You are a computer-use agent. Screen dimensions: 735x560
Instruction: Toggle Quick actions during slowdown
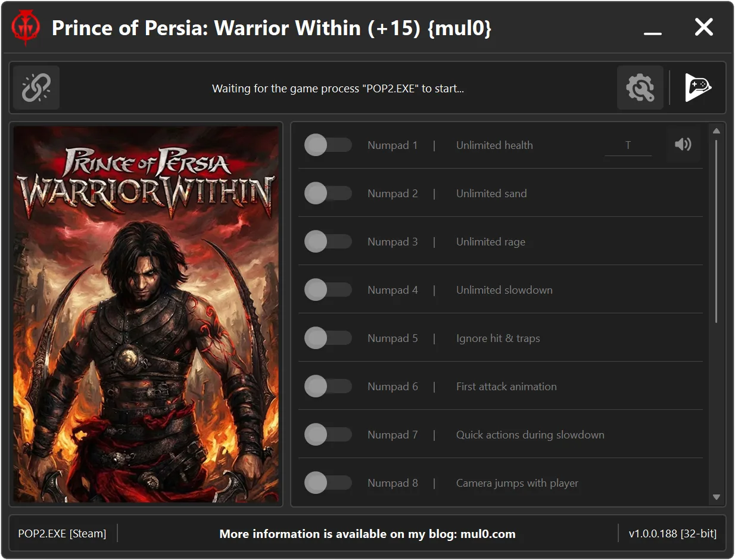click(x=328, y=434)
